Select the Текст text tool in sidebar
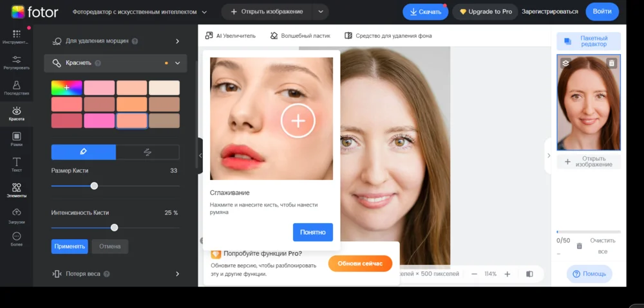This screenshot has height=308, width=644. click(x=17, y=165)
